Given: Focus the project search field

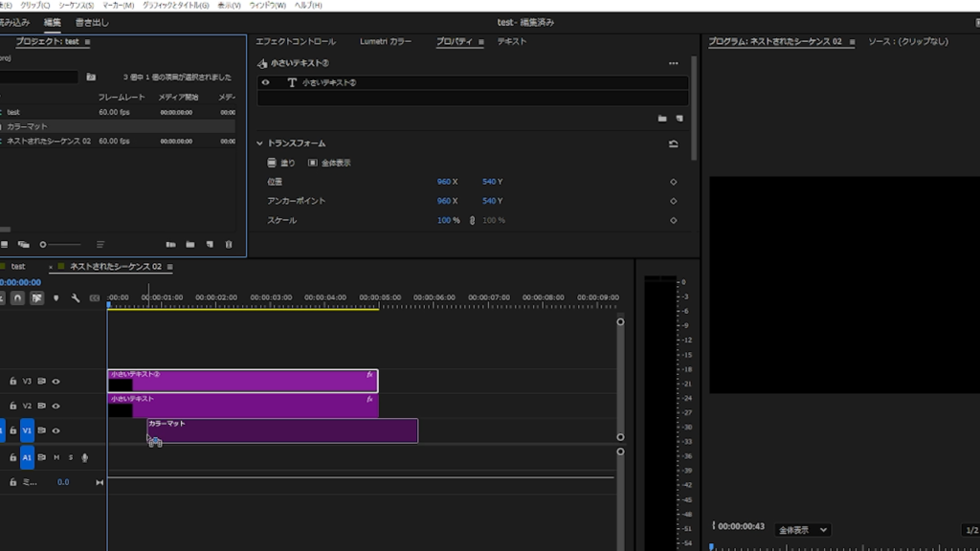Looking at the screenshot, I should coord(38,77).
